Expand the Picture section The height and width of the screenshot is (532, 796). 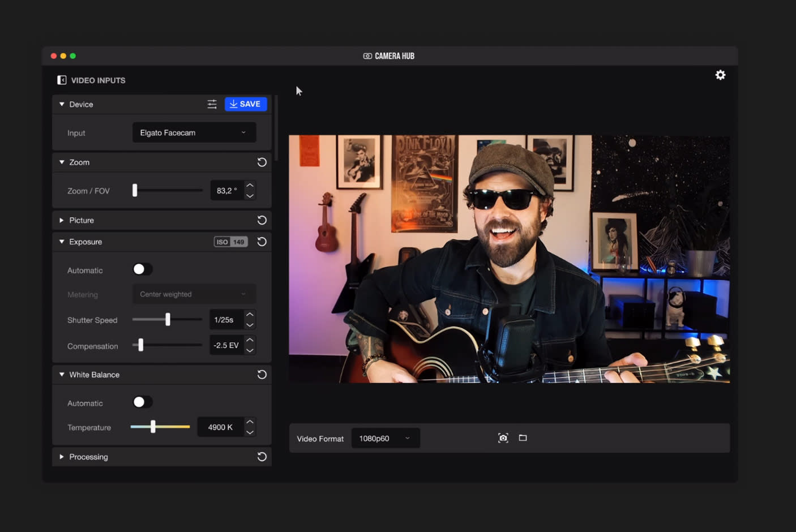point(62,220)
